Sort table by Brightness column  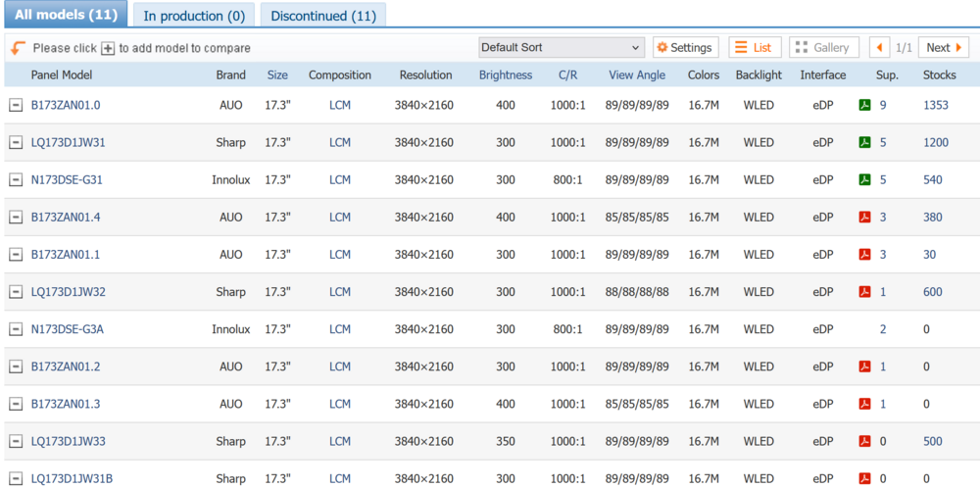point(506,74)
